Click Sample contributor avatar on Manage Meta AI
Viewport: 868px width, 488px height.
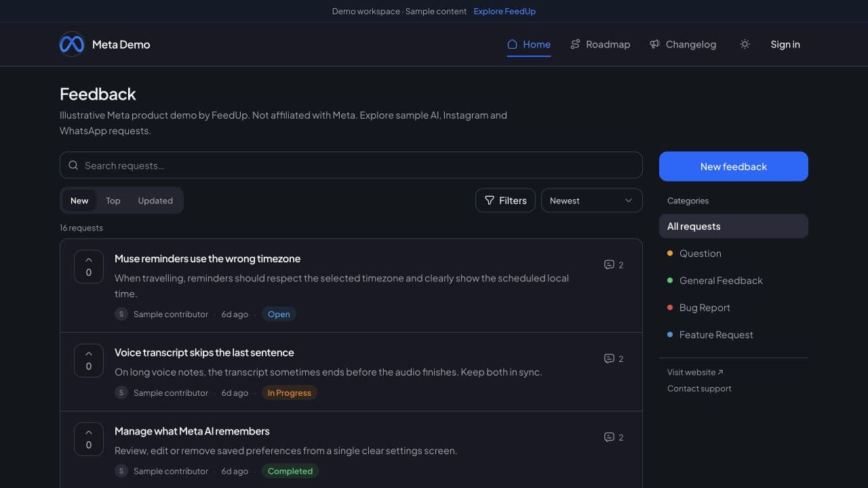(x=121, y=471)
